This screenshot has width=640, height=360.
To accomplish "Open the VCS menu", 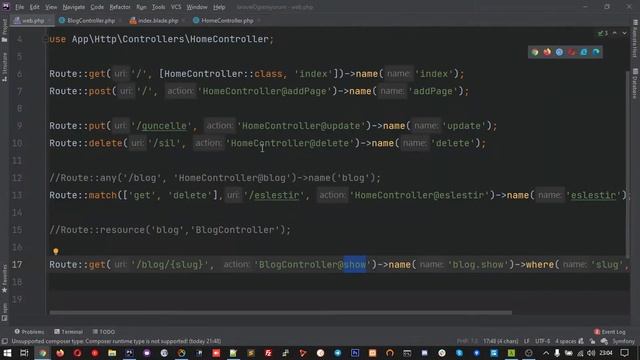I will click(x=176, y=7).
